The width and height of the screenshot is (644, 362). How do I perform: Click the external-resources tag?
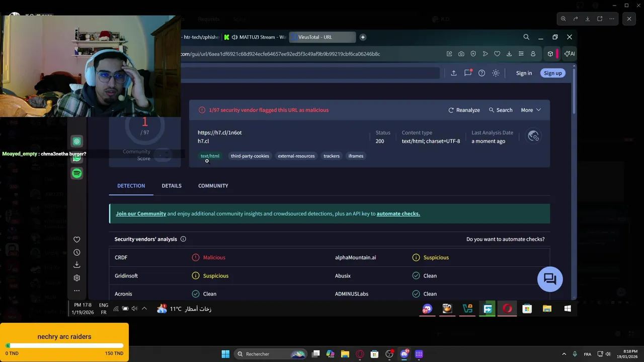pyautogui.click(x=296, y=156)
